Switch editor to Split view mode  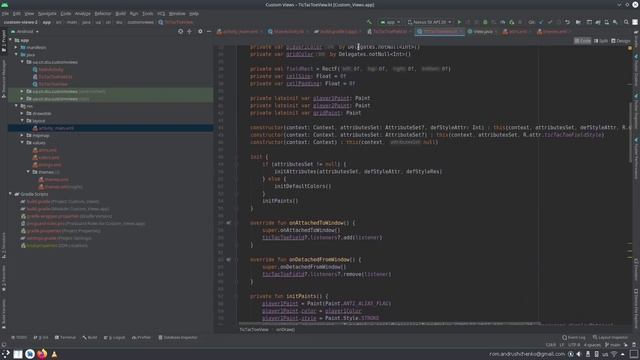(601, 41)
